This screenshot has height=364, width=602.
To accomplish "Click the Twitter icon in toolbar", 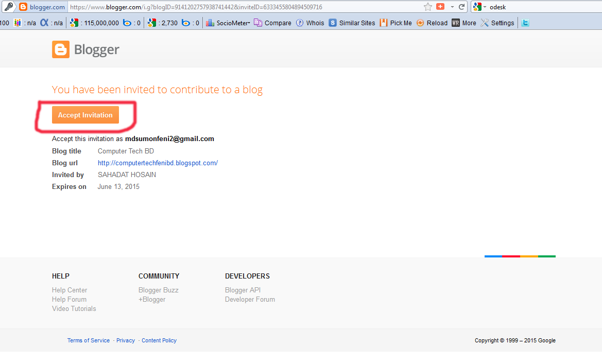I will click(525, 23).
